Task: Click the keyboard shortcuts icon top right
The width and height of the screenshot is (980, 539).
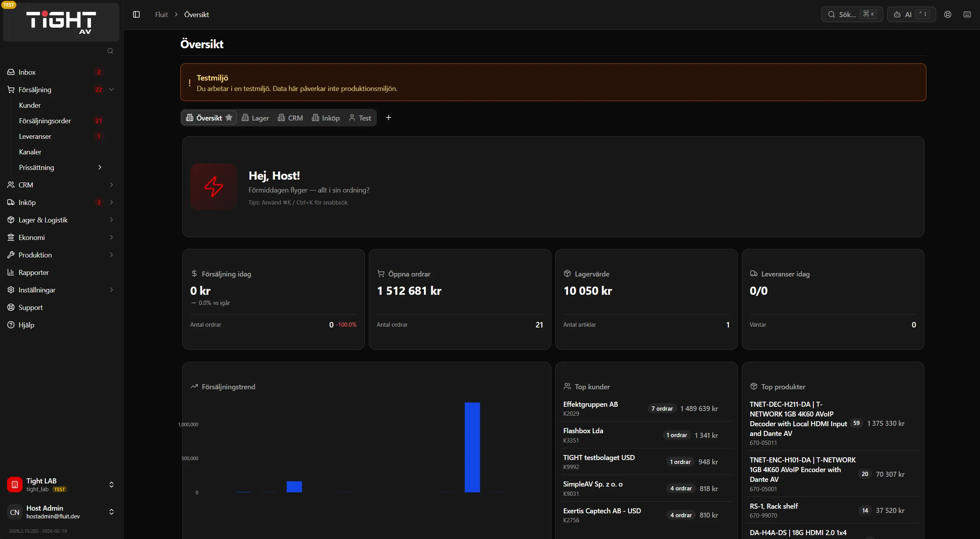Action: coord(967,14)
